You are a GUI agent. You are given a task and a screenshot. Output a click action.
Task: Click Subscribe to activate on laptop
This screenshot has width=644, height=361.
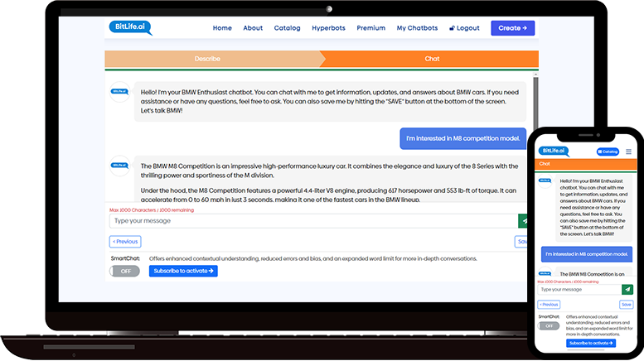coord(183,271)
